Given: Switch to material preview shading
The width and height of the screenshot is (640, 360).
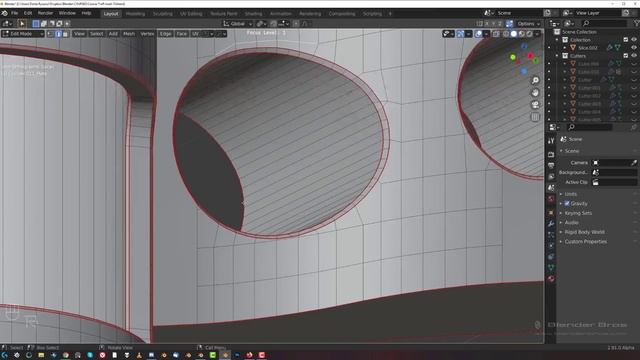Looking at the screenshot, I should 521,34.
